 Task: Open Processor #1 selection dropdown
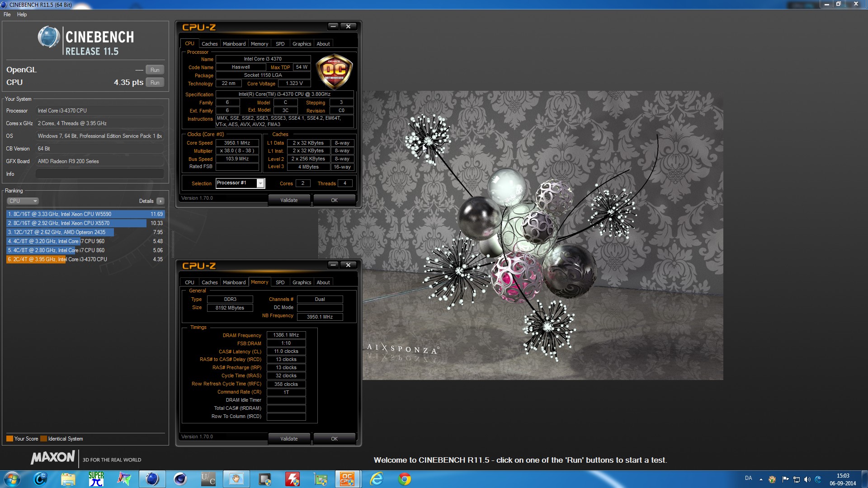241,183
